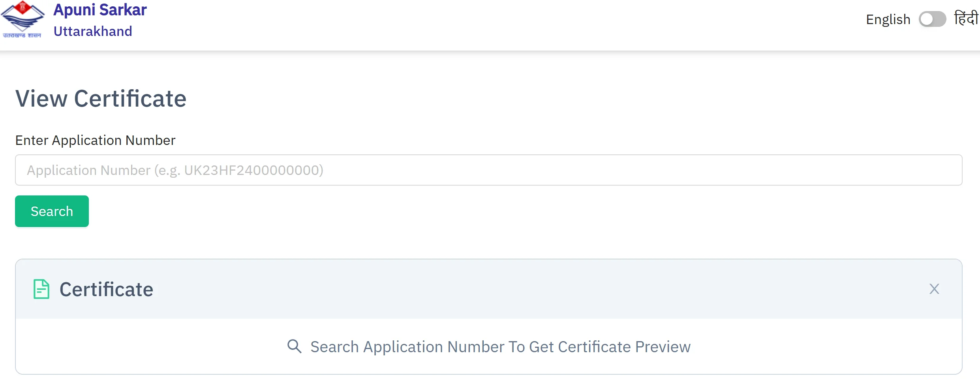
Task: Click the empty middle of the Certificate header bar
Action: [x=513, y=289]
